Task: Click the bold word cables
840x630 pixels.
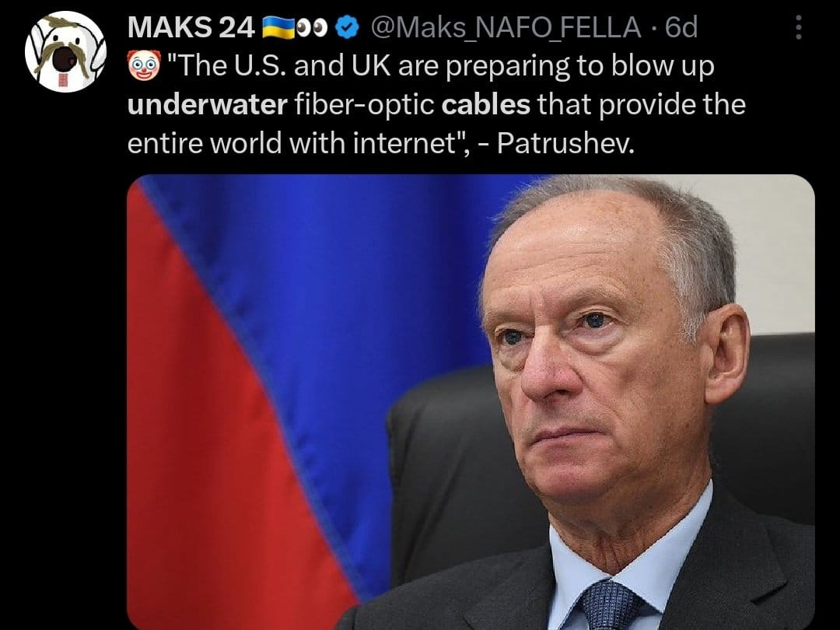Action: click(x=486, y=104)
